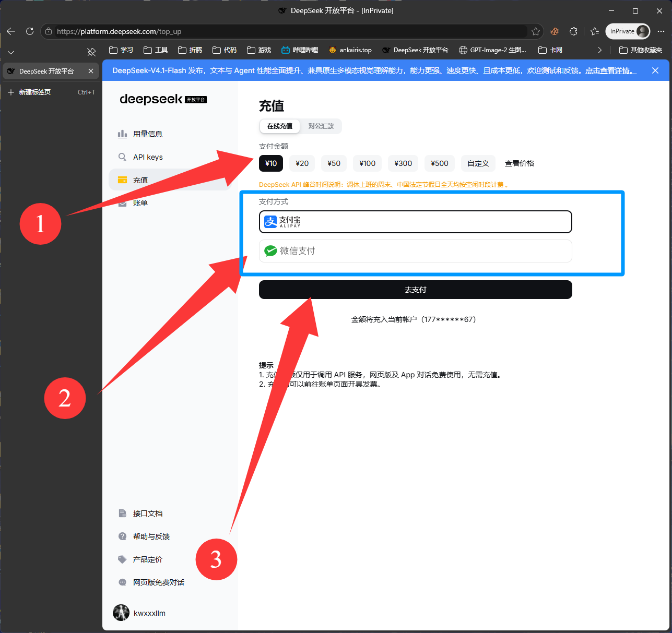Click 查看价格 link
The width and height of the screenshot is (672, 633).
pos(520,163)
